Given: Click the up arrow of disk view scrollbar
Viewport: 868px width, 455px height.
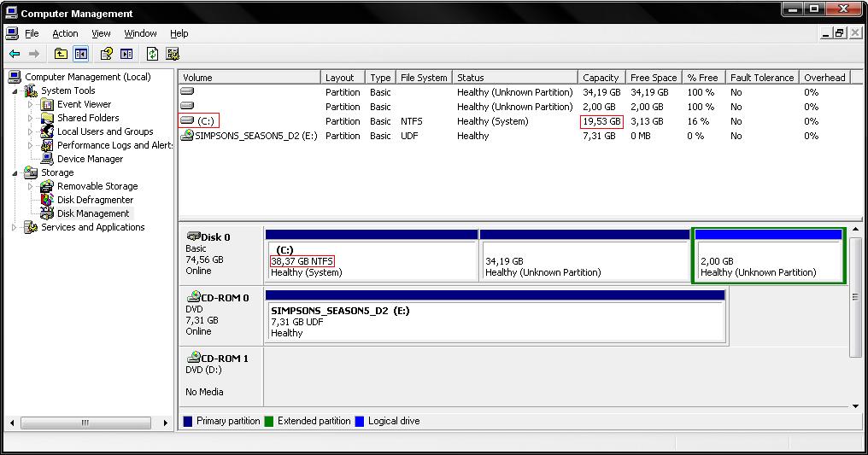Looking at the screenshot, I should click(x=856, y=229).
